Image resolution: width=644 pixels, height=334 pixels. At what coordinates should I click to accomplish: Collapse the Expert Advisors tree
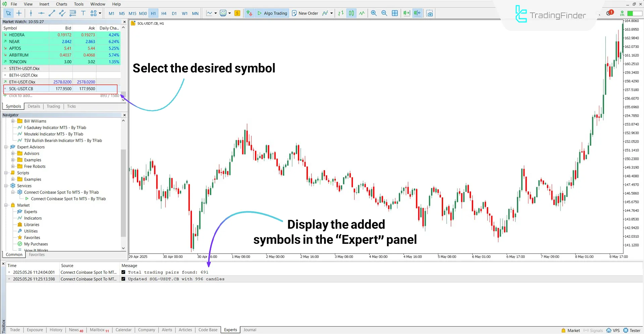[6, 147]
